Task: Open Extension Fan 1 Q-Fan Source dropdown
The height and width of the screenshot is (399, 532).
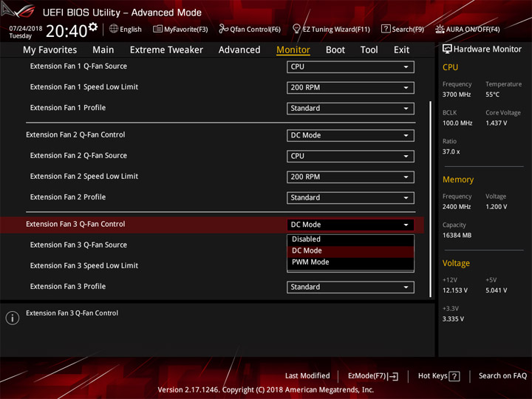Action: point(350,66)
